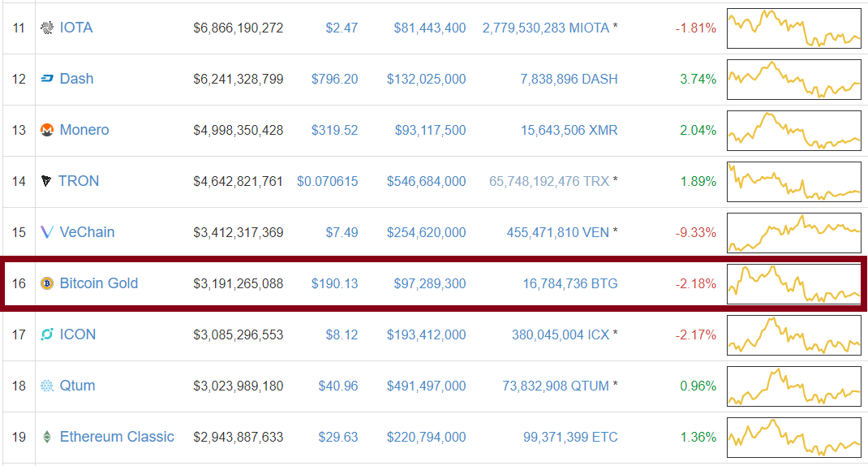Image resolution: width=868 pixels, height=466 pixels.
Task: View Dash 7-day price sparkline chart
Action: [794, 80]
